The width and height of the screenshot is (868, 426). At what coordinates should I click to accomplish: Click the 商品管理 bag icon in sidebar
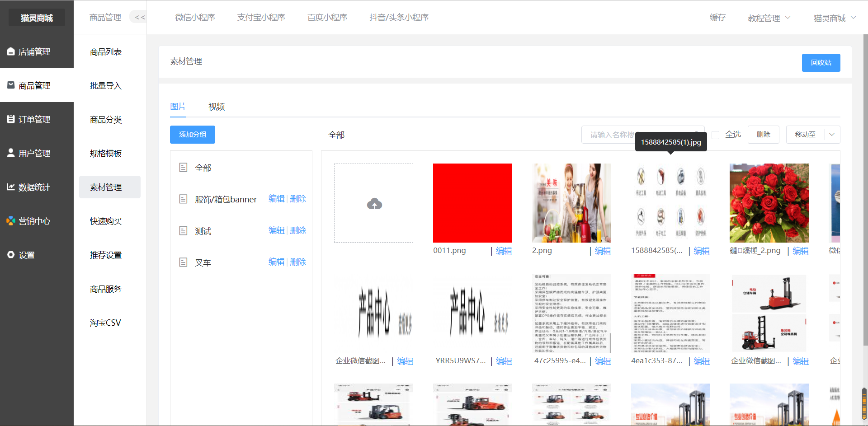[x=11, y=85]
